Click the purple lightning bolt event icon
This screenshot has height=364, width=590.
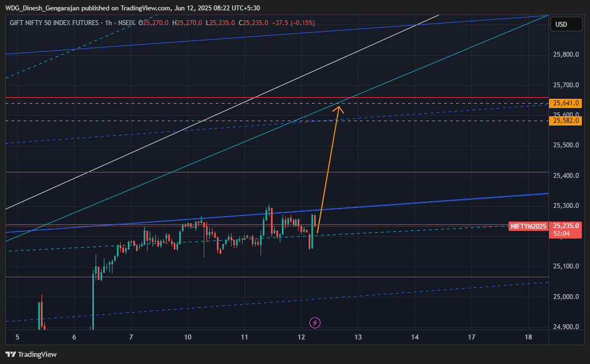coord(315,323)
